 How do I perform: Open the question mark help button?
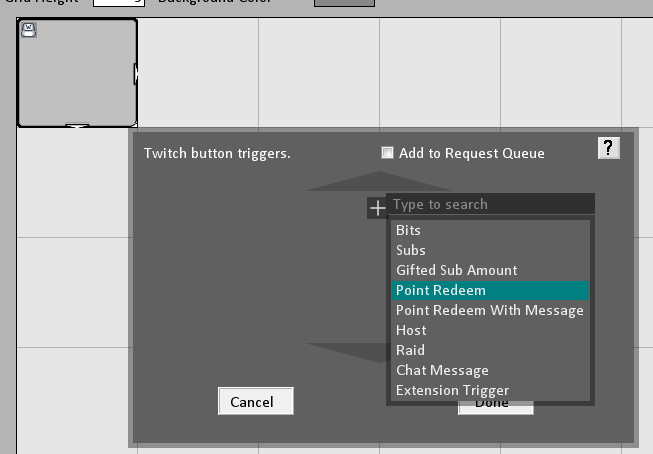tap(608, 148)
